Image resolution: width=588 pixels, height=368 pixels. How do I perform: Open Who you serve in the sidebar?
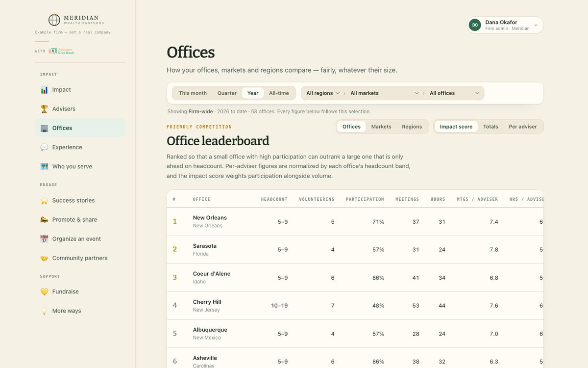pos(80,166)
